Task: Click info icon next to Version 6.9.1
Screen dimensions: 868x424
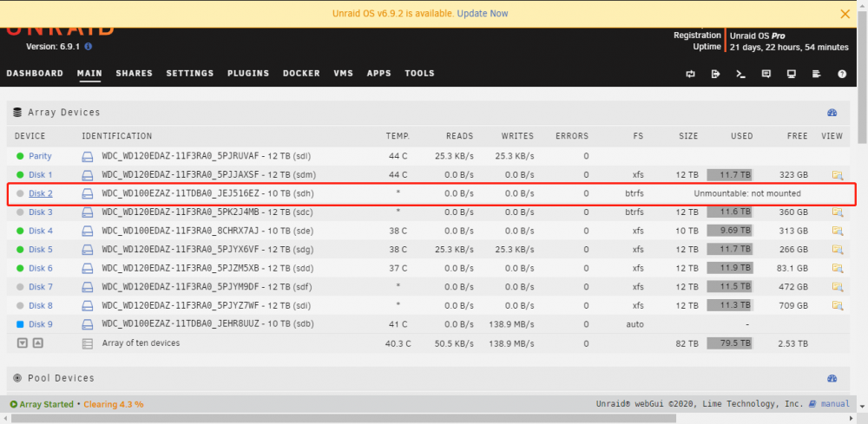Action: pyautogui.click(x=88, y=47)
